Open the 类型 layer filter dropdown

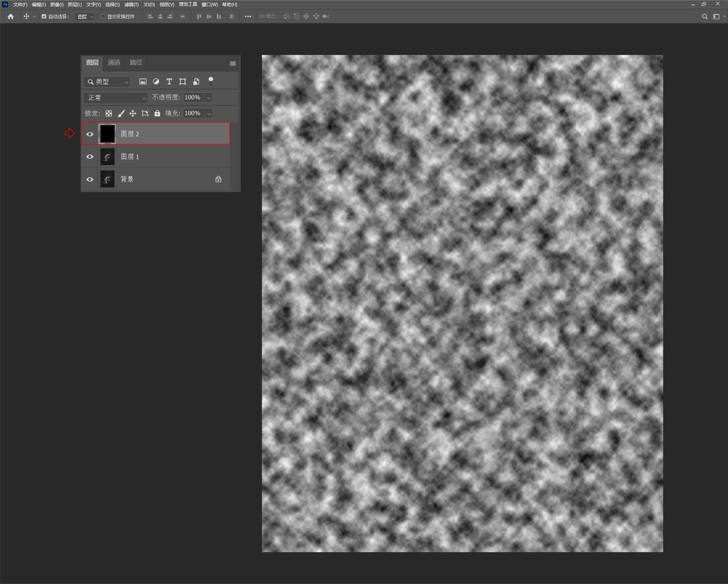click(107, 82)
